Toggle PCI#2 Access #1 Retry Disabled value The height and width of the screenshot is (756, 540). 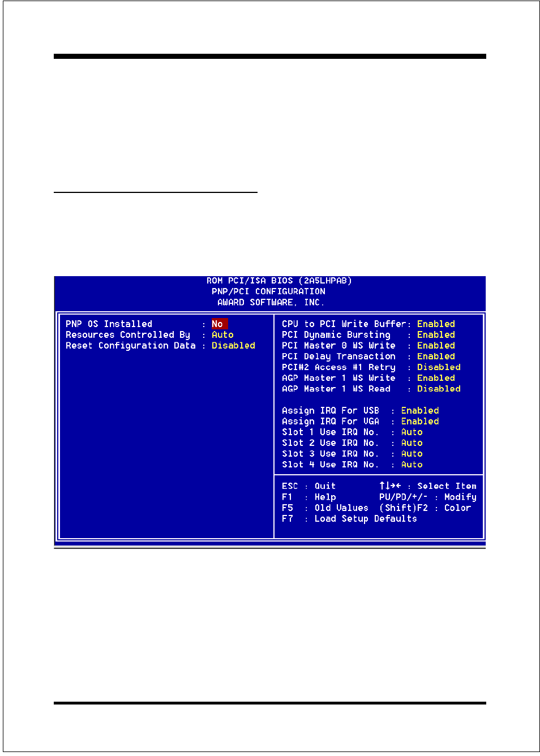pyautogui.click(x=439, y=367)
